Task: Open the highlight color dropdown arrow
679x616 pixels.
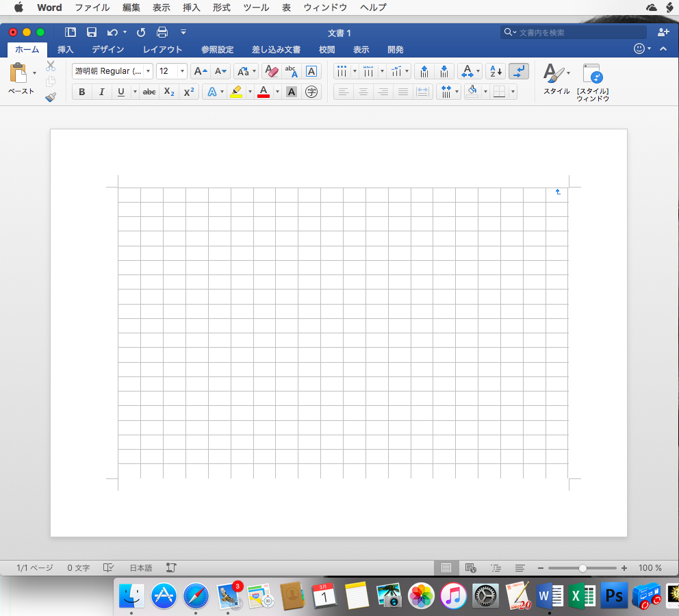Action: (x=250, y=92)
